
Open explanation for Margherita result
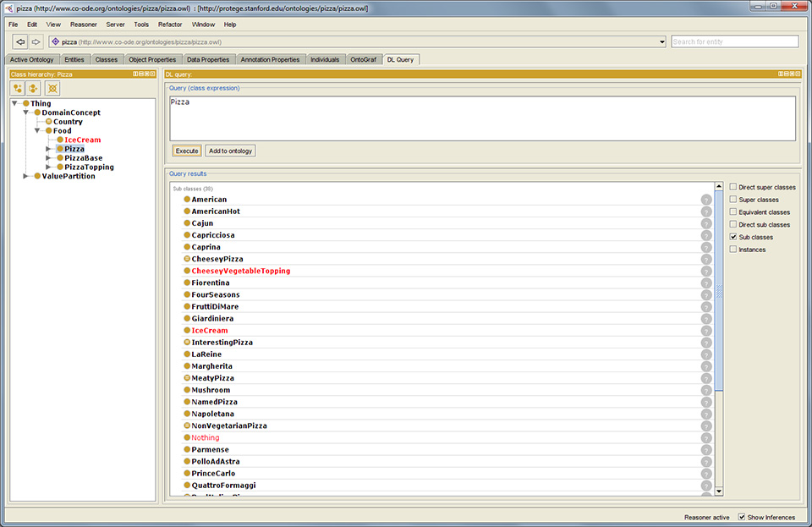point(706,366)
